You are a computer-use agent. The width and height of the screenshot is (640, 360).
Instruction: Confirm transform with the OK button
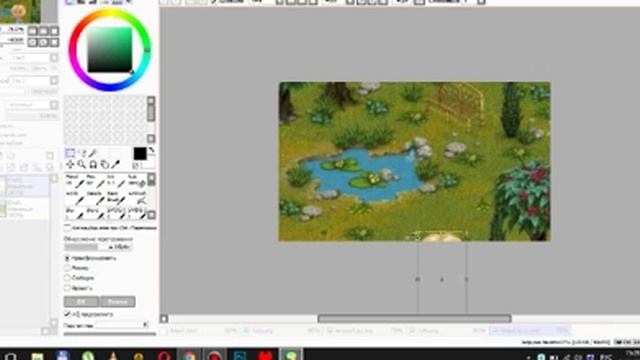click(x=81, y=302)
